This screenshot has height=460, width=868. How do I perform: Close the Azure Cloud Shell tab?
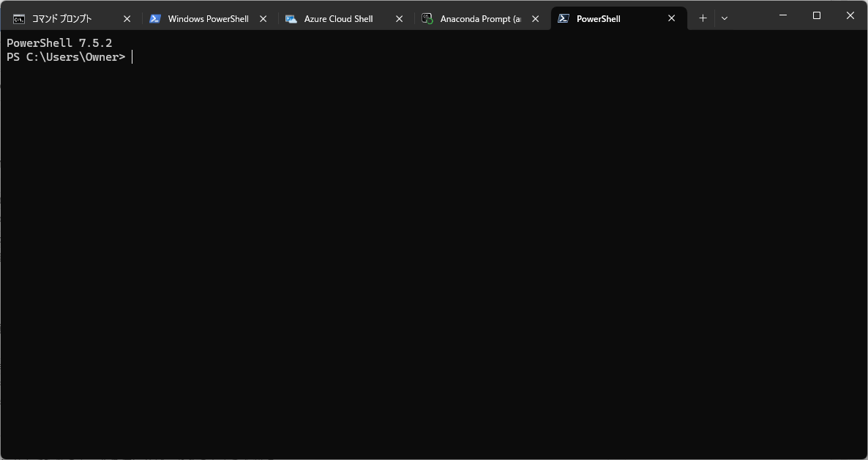(399, 19)
